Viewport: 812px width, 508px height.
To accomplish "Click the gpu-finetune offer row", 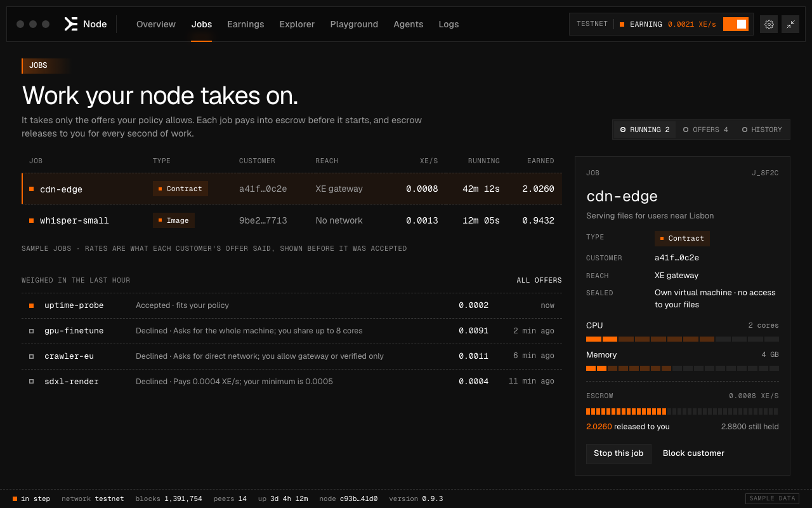I will point(292,331).
